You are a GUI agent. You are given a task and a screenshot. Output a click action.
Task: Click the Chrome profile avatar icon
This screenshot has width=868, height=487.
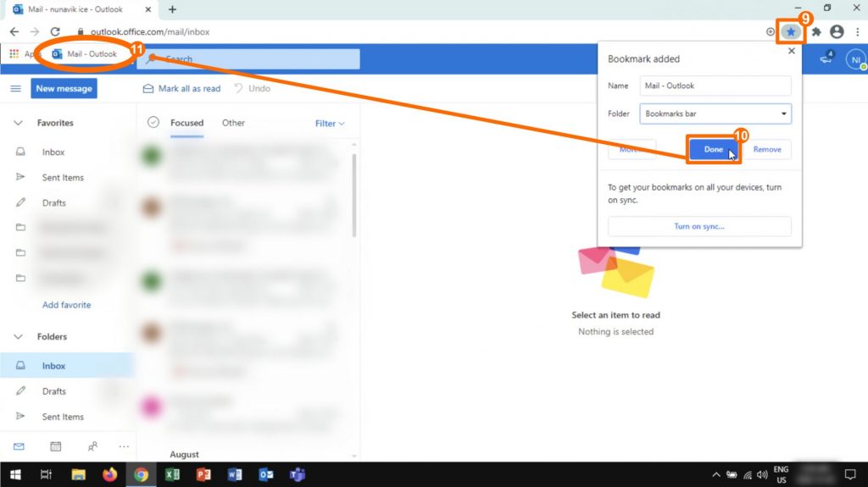click(x=837, y=32)
